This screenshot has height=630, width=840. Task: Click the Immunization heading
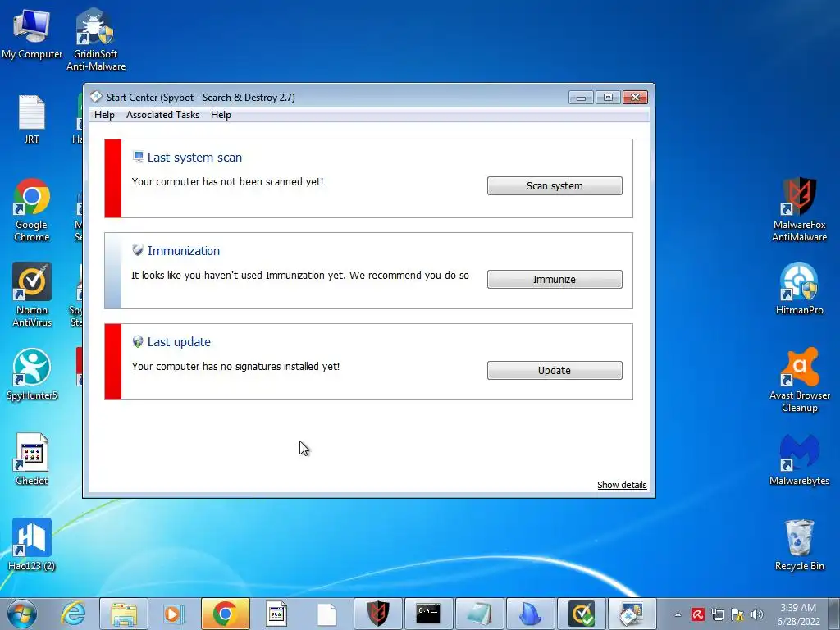184,251
